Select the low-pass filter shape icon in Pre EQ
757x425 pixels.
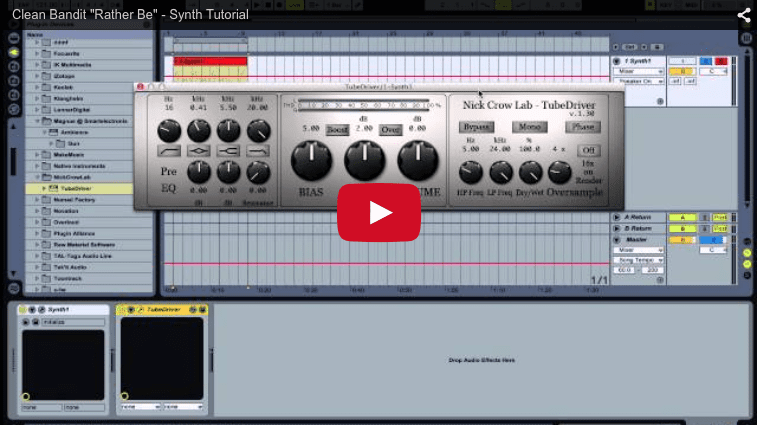pyautogui.click(x=258, y=151)
